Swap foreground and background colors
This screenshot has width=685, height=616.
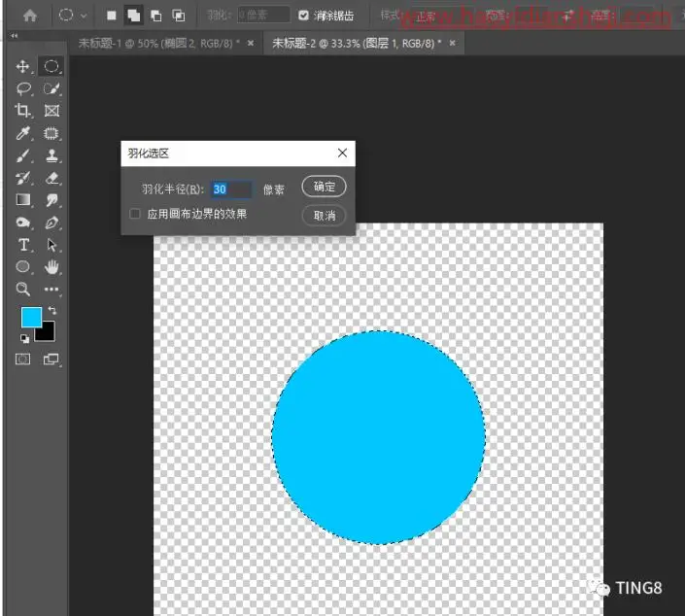point(52,310)
